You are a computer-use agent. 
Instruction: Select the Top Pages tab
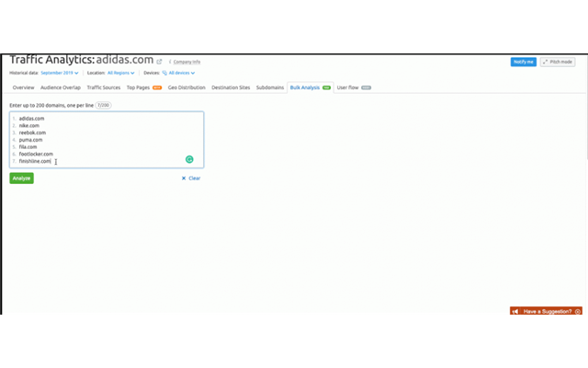(138, 87)
